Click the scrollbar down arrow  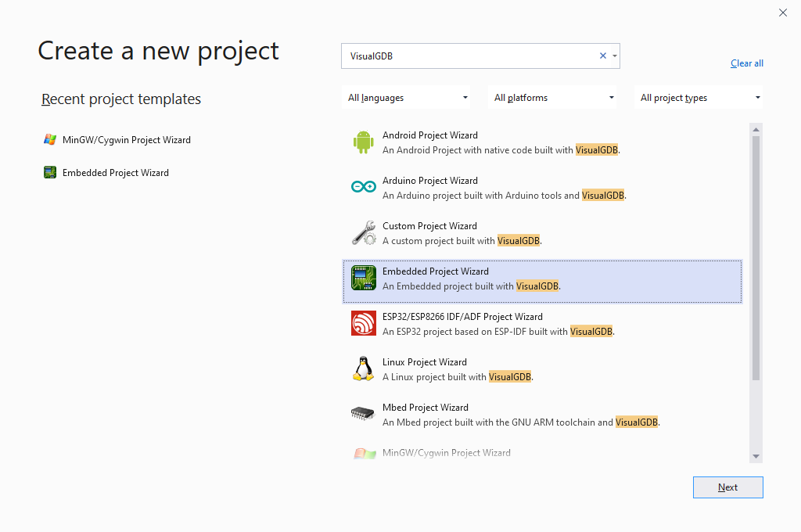click(756, 456)
